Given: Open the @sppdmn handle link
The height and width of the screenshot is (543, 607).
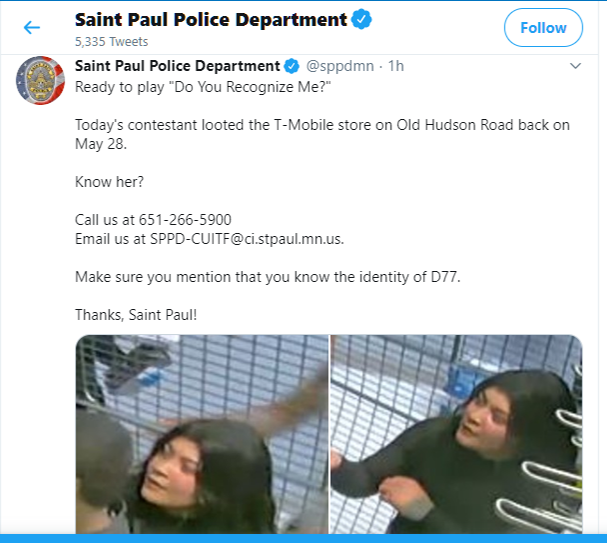Looking at the screenshot, I should 340,66.
